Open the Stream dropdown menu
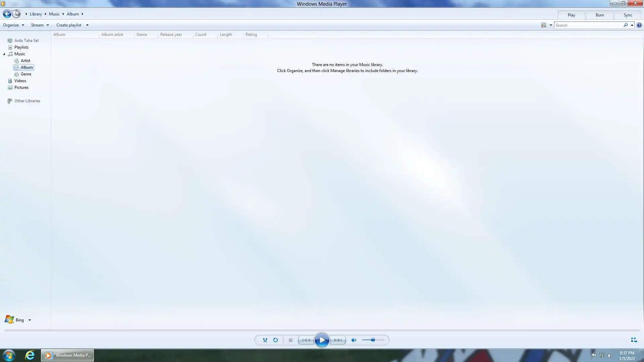 click(40, 25)
